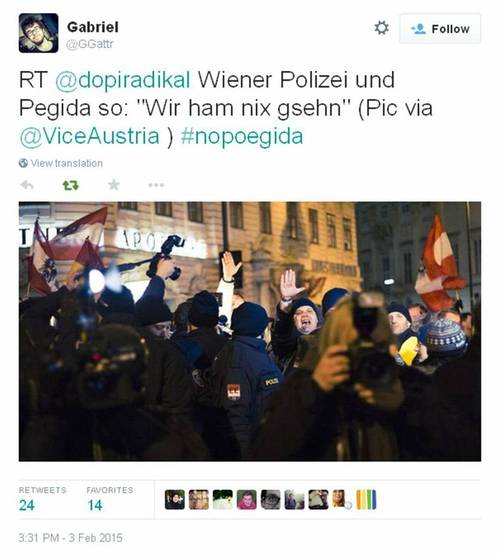Open the @dopiradikal mention link
Image resolution: width=500 pixels, height=556 pixels.
pyautogui.click(x=123, y=79)
